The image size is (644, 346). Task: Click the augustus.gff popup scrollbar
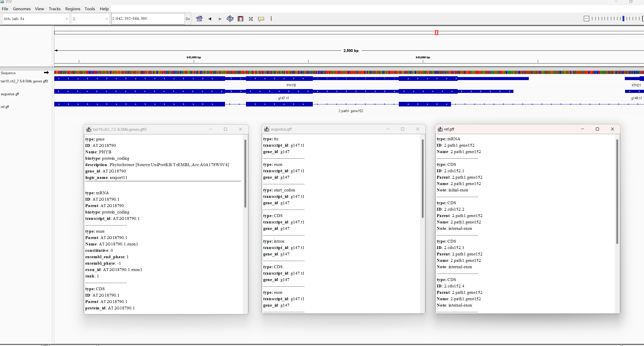click(x=422, y=179)
